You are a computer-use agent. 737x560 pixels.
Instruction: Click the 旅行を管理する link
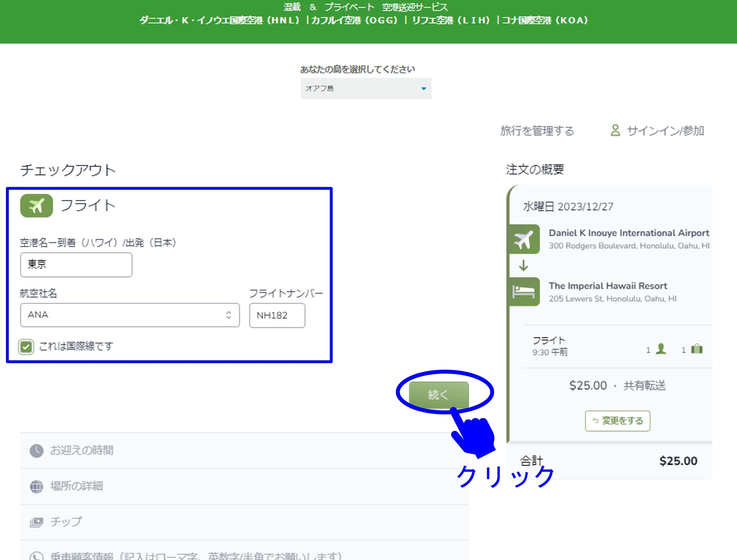[537, 131]
